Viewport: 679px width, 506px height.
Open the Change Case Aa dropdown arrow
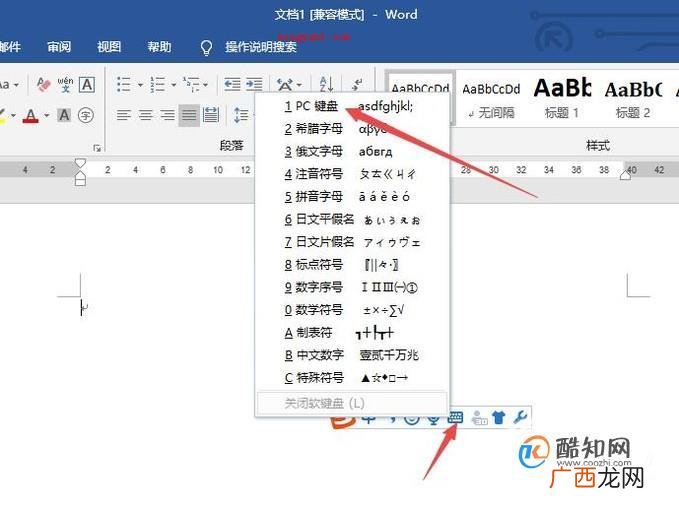(x=16, y=84)
